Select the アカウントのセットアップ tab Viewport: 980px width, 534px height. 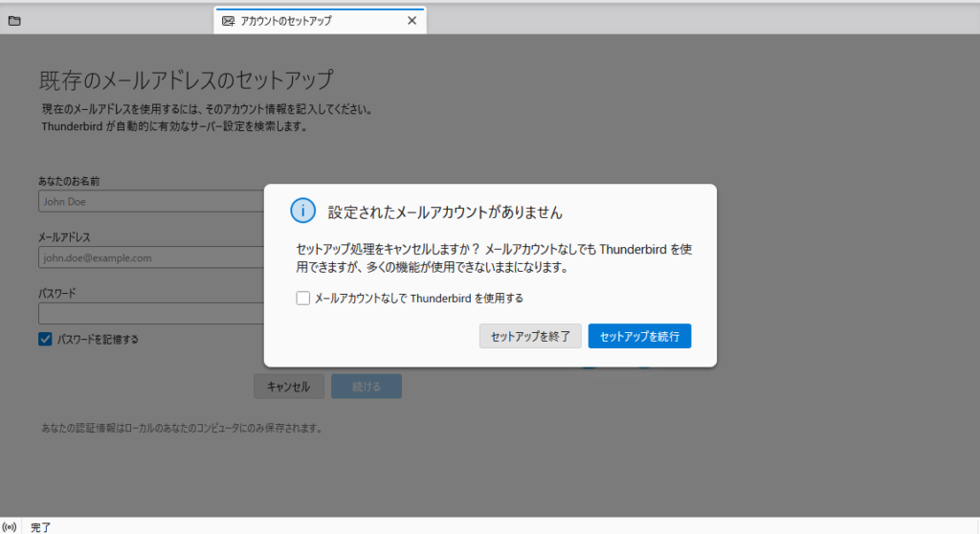click(306, 20)
